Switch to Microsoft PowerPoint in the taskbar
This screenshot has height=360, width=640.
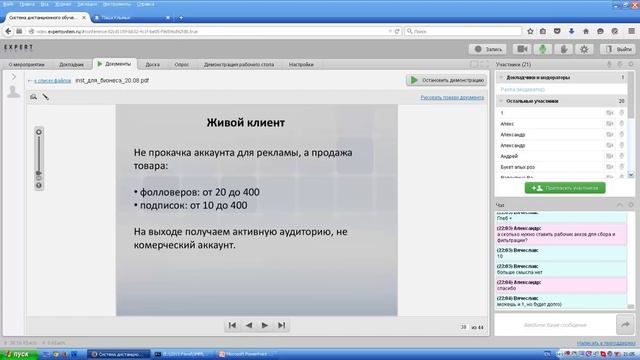246,354
